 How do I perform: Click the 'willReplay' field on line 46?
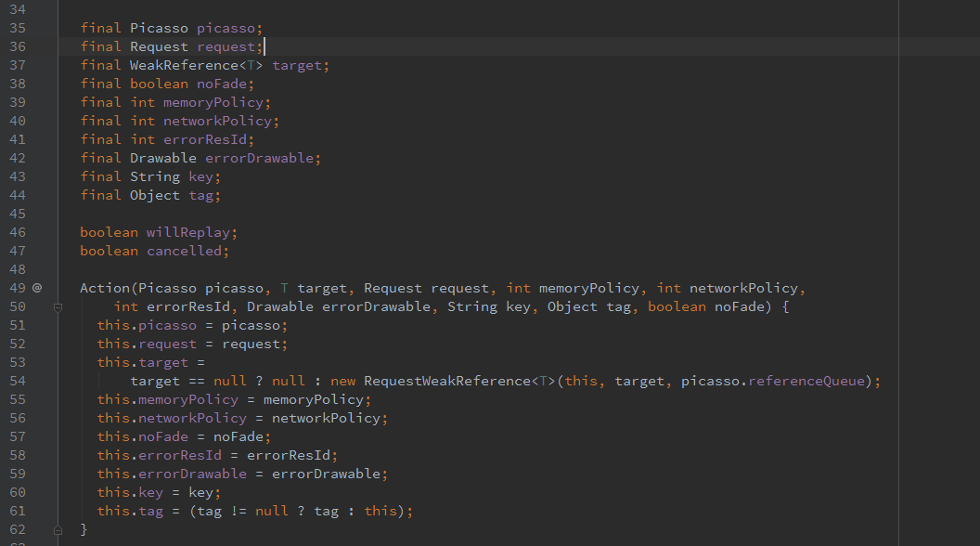[x=188, y=233]
